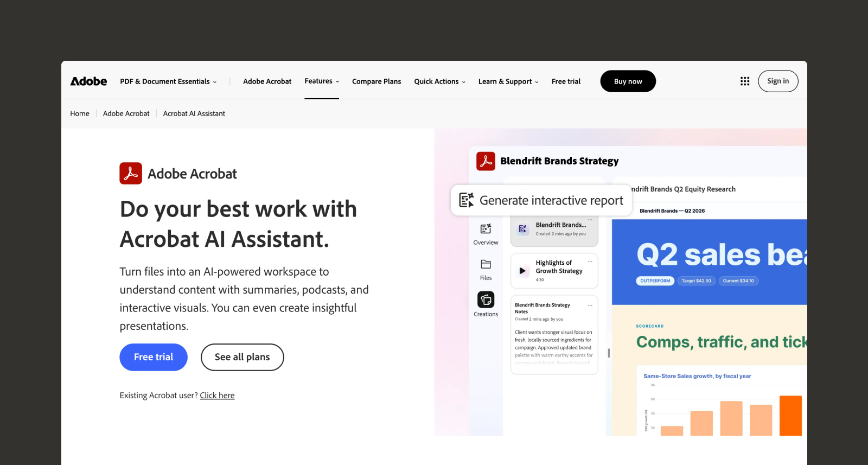Expand the Learn & Support menu
This screenshot has height=465, width=868.
(x=508, y=81)
